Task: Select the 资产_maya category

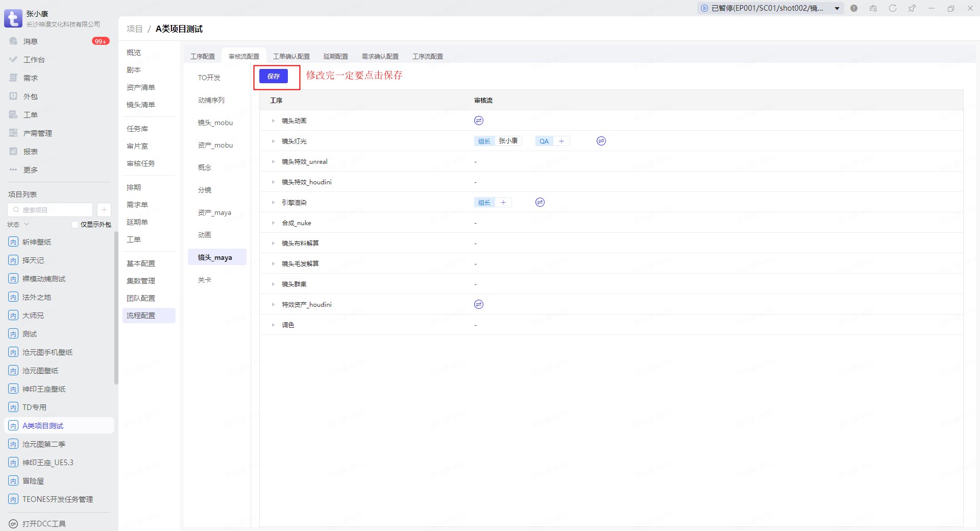Action: click(x=214, y=212)
